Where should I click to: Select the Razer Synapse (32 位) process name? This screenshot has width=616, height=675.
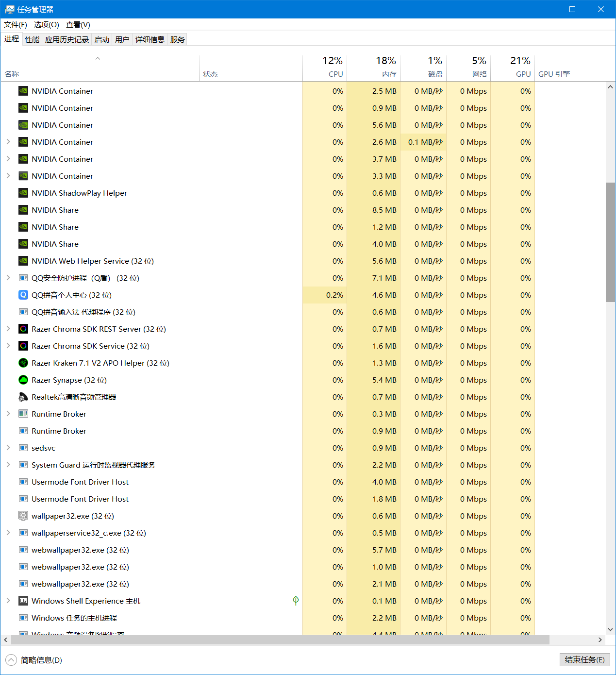click(x=69, y=380)
